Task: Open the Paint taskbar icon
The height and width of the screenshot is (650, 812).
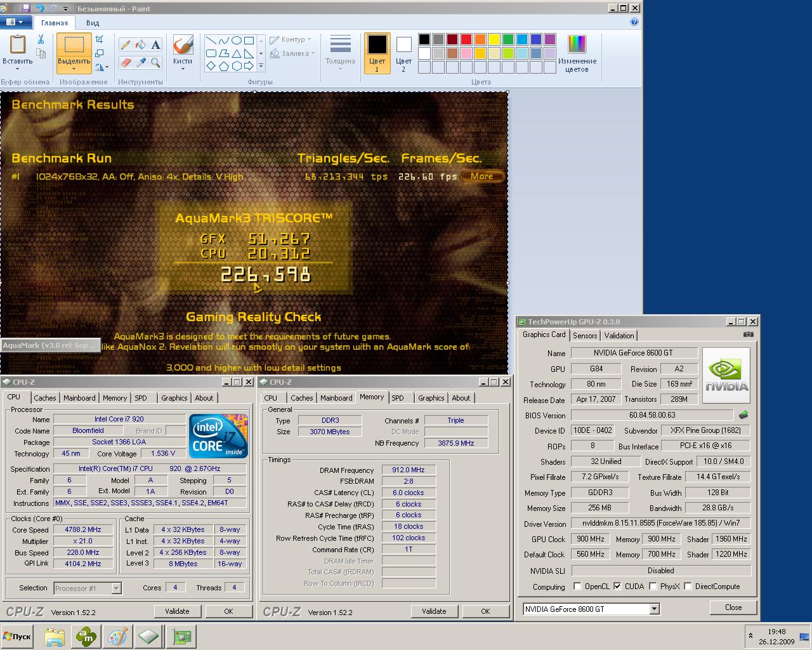Action: [x=117, y=637]
